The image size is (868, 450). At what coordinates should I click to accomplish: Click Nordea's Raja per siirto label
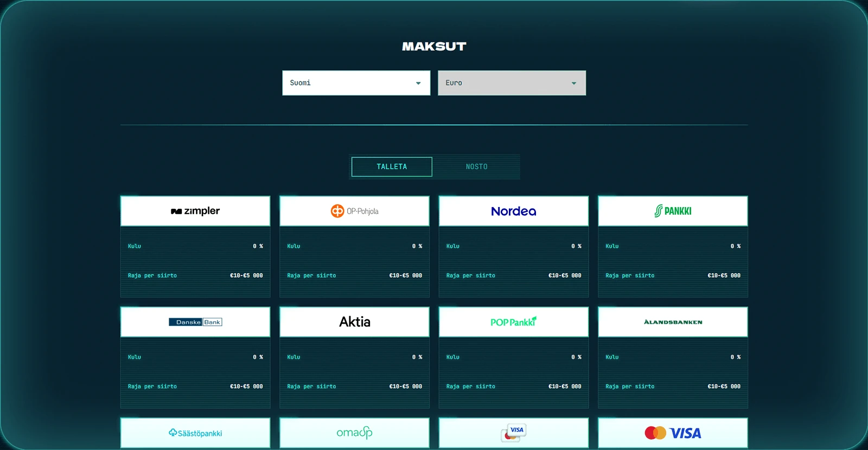(471, 275)
